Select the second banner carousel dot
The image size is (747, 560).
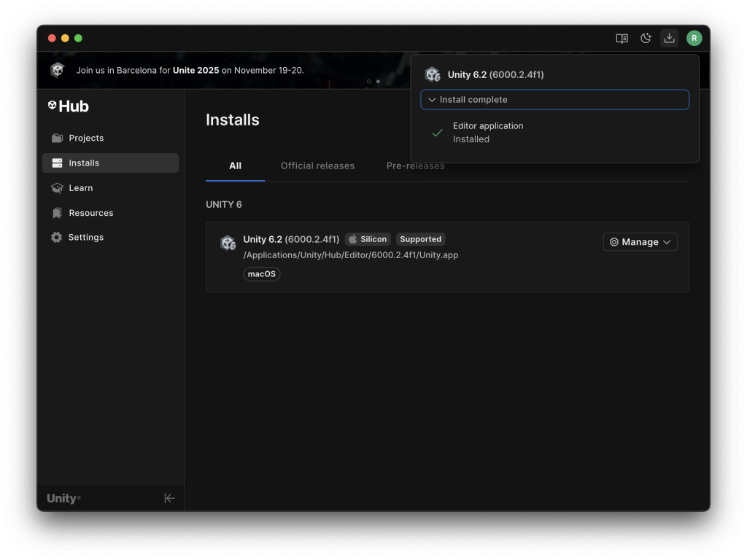379,82
